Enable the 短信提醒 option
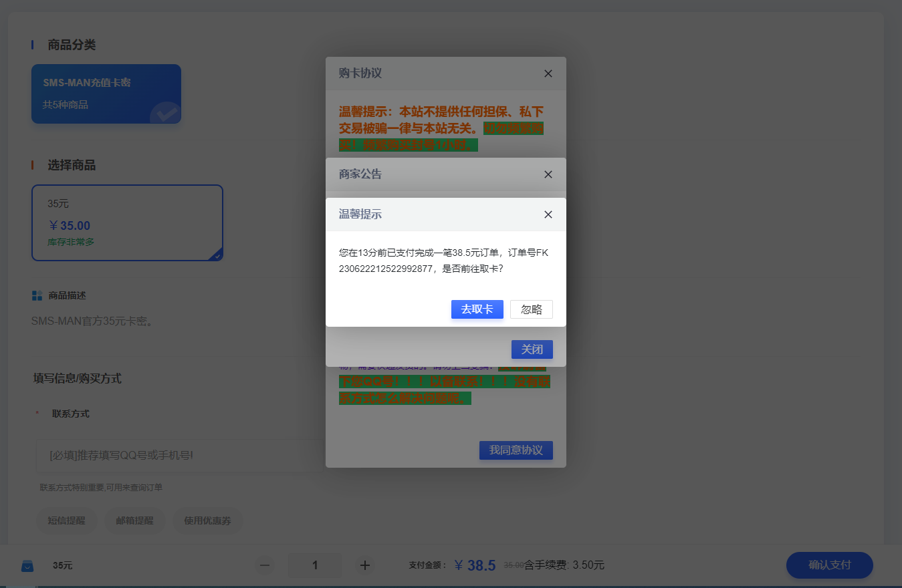Viewport: 902px width, 588px height. point(66,521)
